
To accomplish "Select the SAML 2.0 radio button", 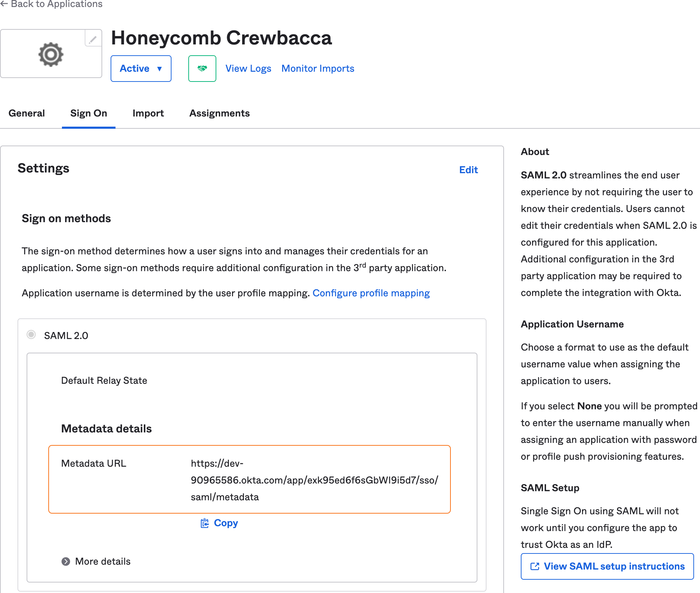I will [31, 335].
